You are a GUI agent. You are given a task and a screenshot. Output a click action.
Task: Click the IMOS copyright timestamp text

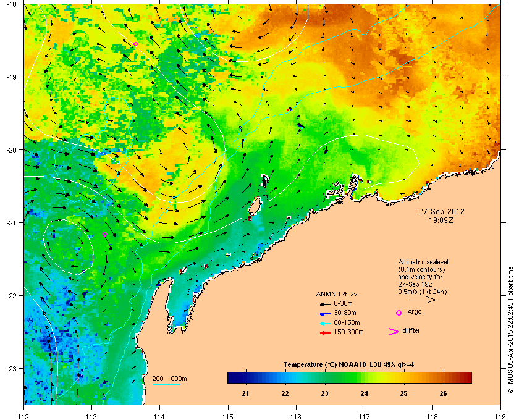tap(510, 330)
